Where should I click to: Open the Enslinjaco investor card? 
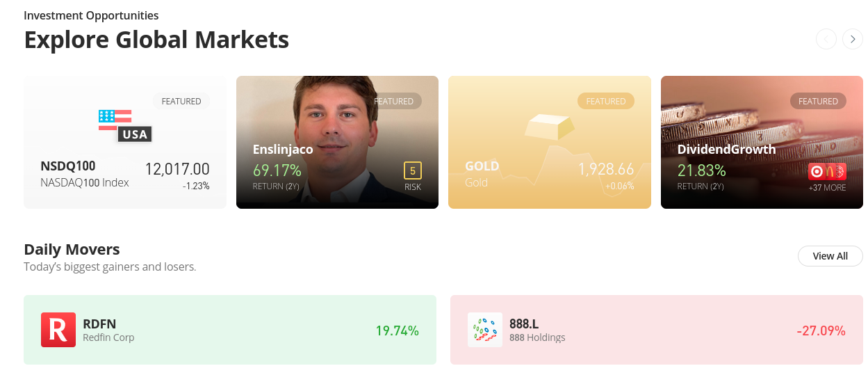[337, 142]
